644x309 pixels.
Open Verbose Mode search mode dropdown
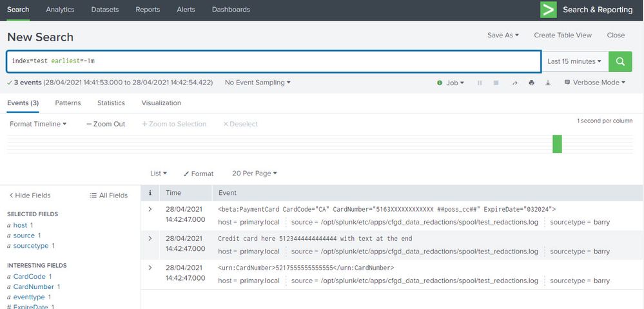click(x=595, y=83)
